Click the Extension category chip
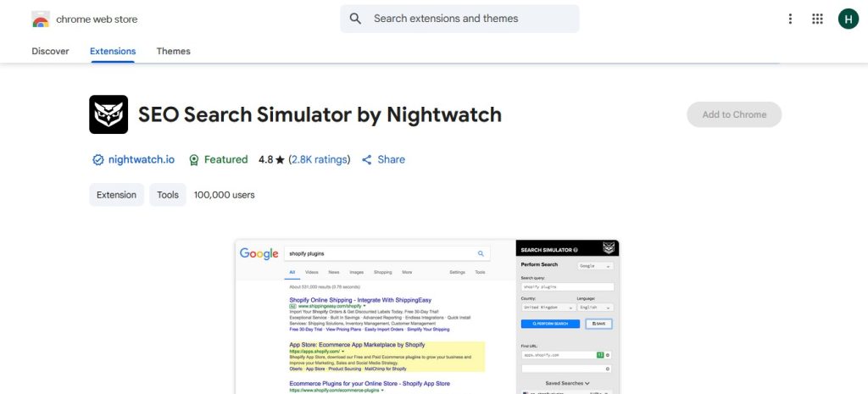The image size is (868, 394). 116,195
